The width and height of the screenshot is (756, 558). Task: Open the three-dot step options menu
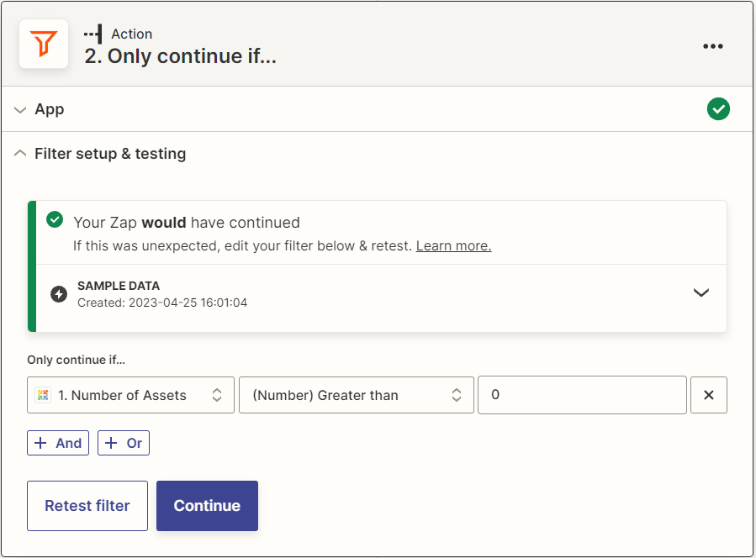click(712, 46)
